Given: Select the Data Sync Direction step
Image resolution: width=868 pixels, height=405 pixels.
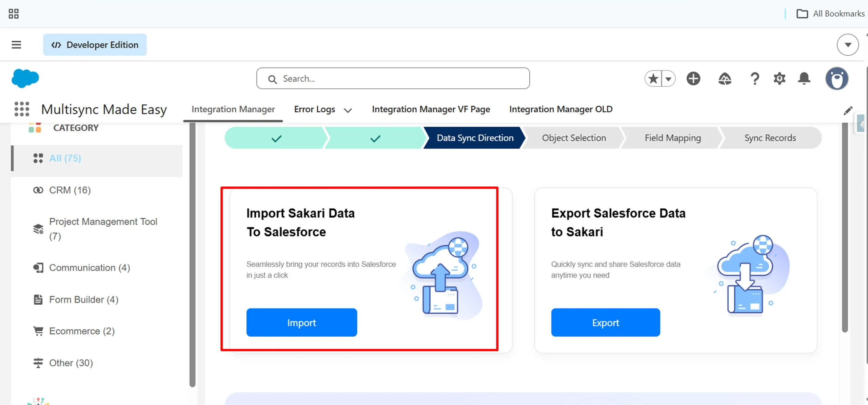Looking at the screenshot, I should click(x=475, y=138).
